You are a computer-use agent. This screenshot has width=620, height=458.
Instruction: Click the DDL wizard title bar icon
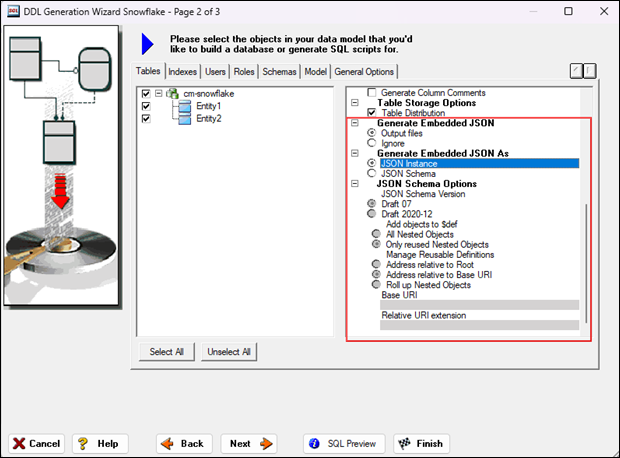point(13,11)
